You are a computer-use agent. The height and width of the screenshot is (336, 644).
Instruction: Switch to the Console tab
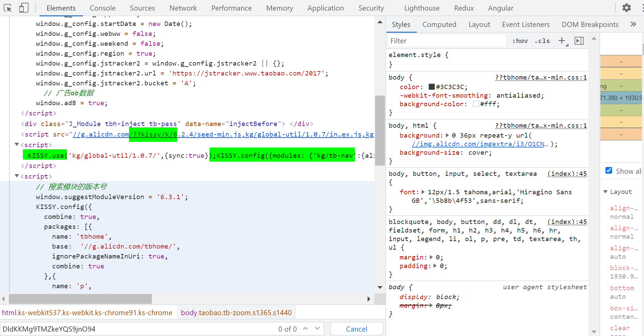102,8
